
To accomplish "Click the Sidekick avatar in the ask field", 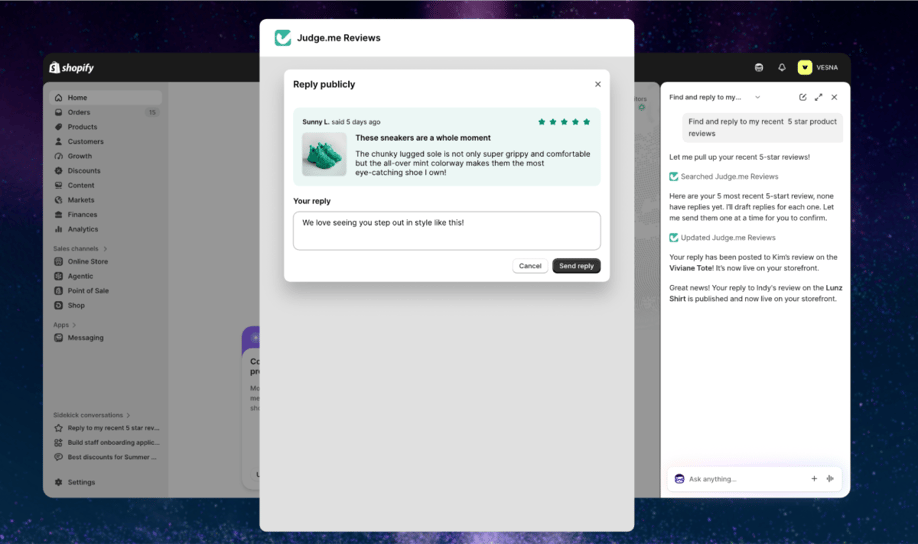I will pyautogui.click(x=679, y=479).
